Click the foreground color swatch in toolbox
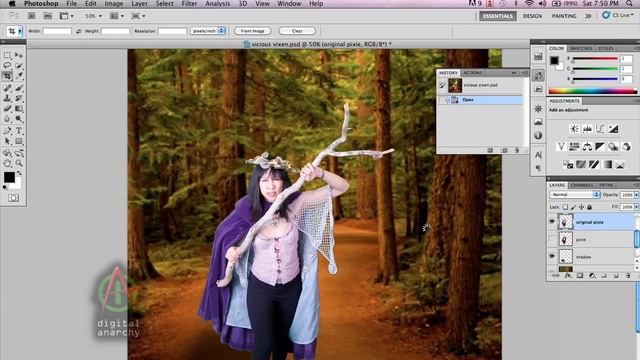Screen dimensions: 640x360 click(9, 177)
